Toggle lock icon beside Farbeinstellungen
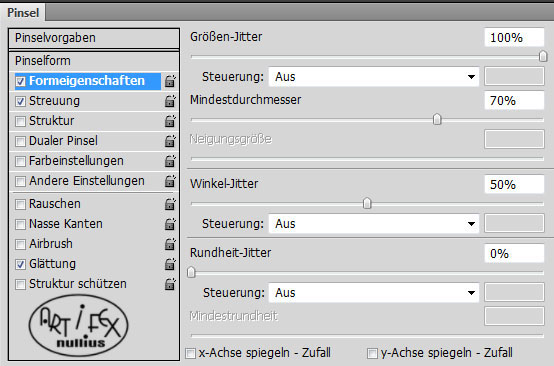554x366 pixels. pos(170,161)
